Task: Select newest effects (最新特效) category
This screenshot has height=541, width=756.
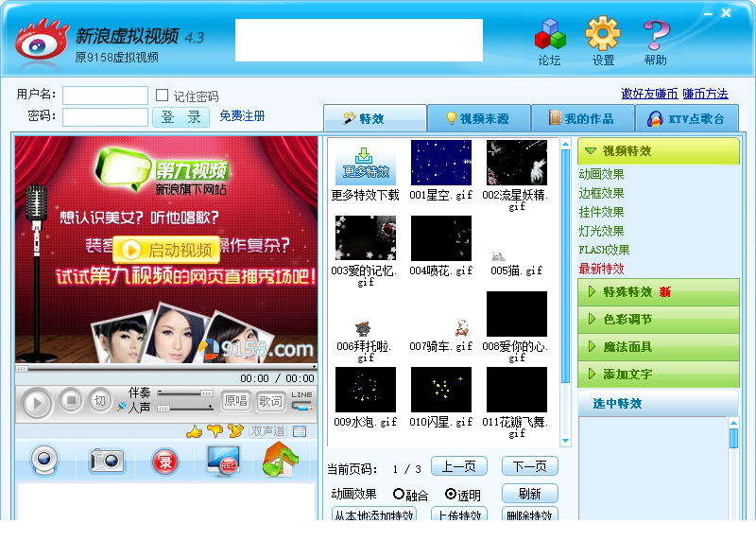Action: coord(601,269)
